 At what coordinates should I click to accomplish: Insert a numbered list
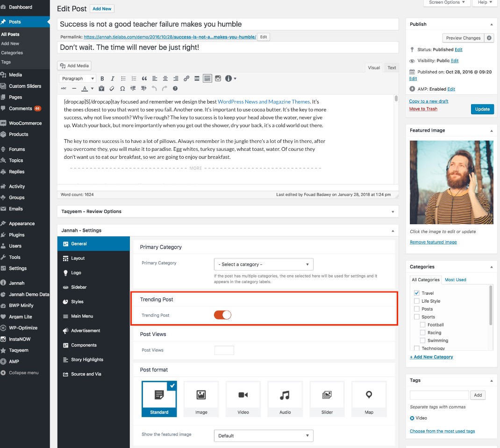134,78
